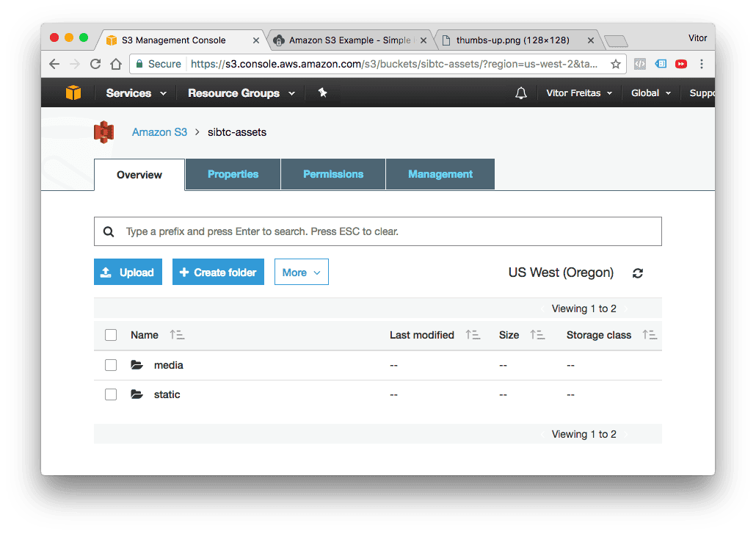
Task: Click the media folder icon
Action: 137,364
